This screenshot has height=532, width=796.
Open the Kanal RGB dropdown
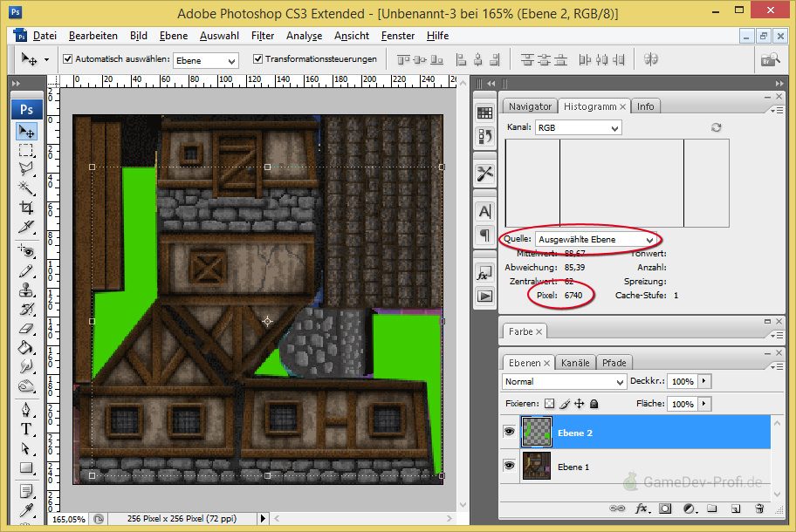(578, 128)
